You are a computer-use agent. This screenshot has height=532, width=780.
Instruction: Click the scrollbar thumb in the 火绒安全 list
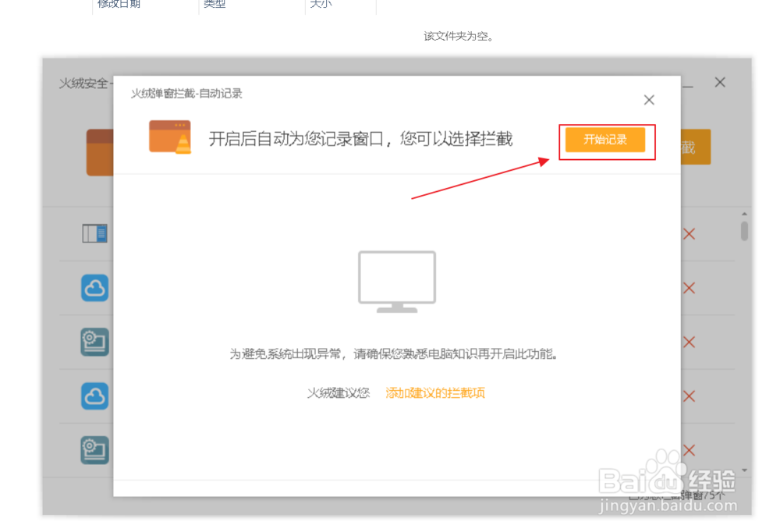(744, 231)
